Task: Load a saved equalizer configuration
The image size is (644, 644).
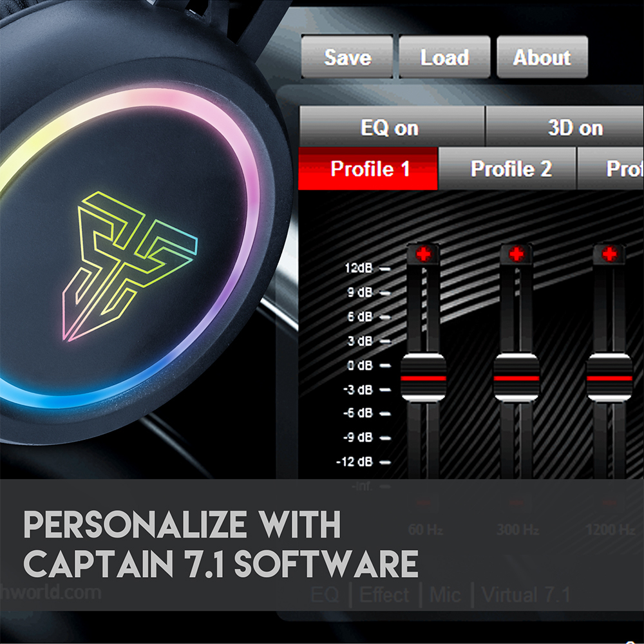Action: [x=444, y=57]
